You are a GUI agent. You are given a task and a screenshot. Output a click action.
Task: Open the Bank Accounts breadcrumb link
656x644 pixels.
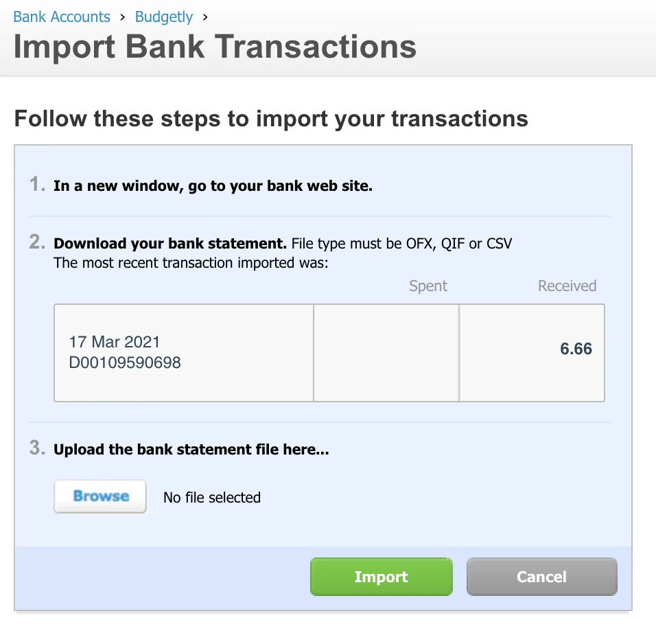(x=61, y=16)
